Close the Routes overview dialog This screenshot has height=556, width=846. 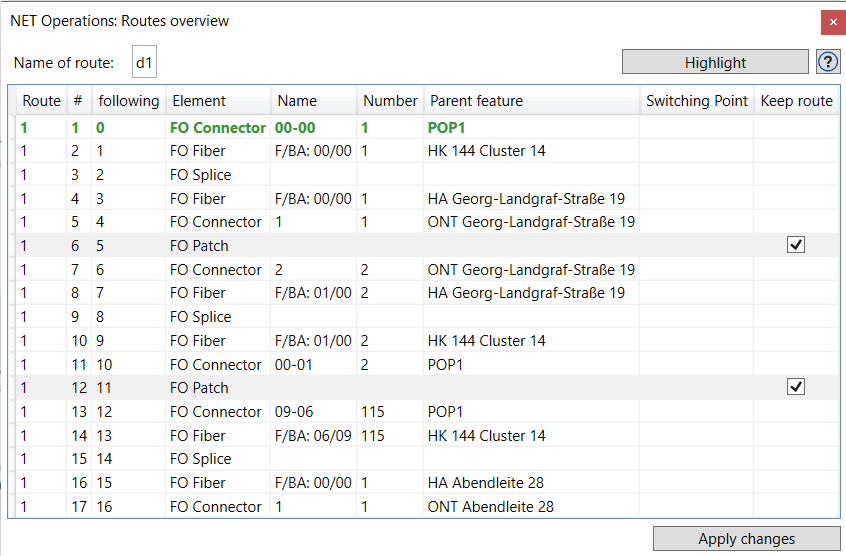[833, 22]
